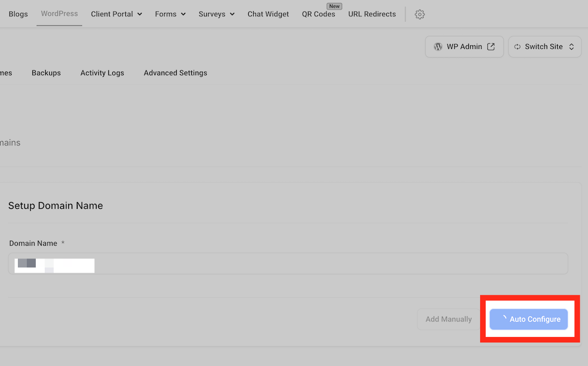Switch to the Activity Logs tab
This screenshot has height=366, width=588.
click(102, 73)
